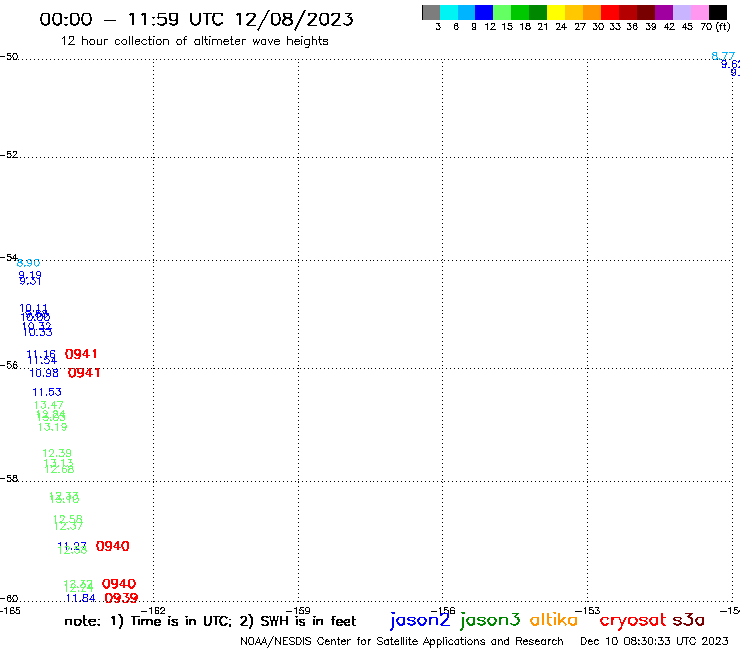The width and height of the screenshot is (740, 650).
Task: Click the '24' legend value label
Action: (x=561, y=27)
